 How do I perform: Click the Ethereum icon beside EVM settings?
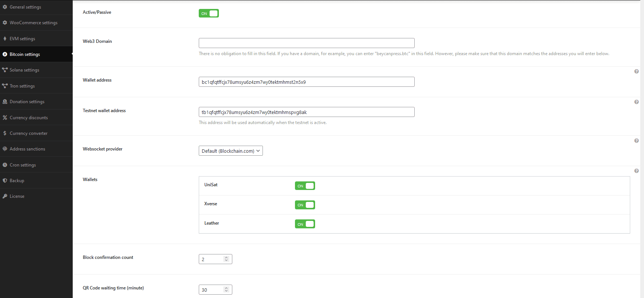point(5,39)
